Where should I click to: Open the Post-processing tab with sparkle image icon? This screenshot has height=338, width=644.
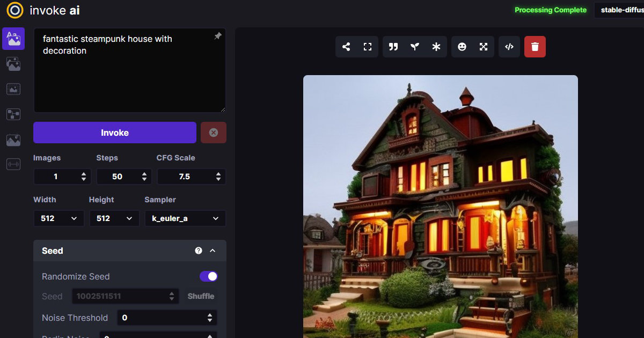(x=13, y=140)
